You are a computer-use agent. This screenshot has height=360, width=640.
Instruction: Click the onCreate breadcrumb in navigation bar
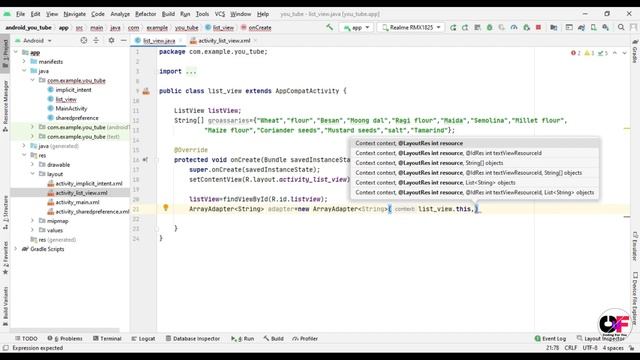[256, 28]
